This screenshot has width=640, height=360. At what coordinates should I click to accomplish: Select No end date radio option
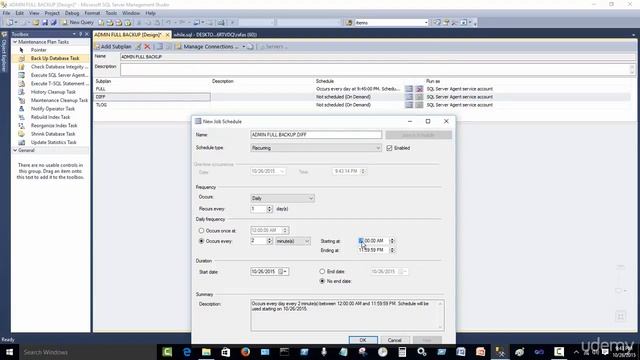click(x=322, y=281)
